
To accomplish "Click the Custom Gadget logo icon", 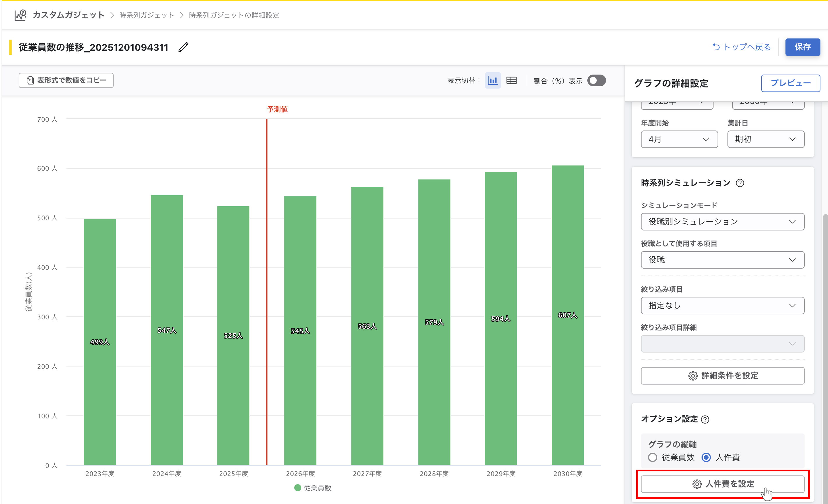I will [20, 15].
